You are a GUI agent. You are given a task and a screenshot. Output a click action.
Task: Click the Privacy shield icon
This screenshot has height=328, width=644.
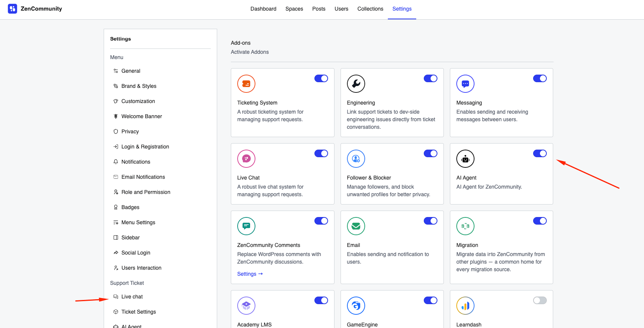pyautogui.click(x=116, y=131)
